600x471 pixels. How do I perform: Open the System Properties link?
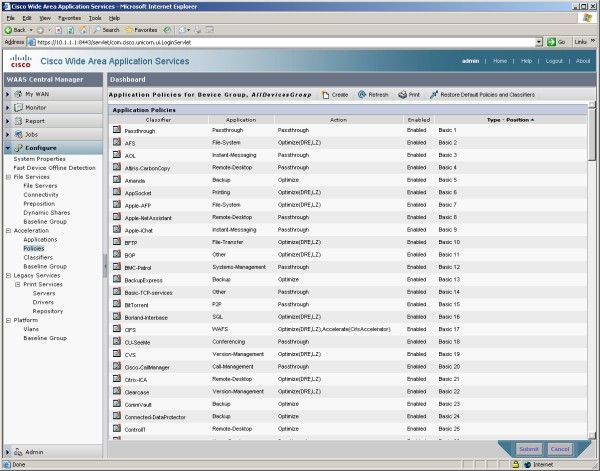pyautogui.click(x=39, y=159)
